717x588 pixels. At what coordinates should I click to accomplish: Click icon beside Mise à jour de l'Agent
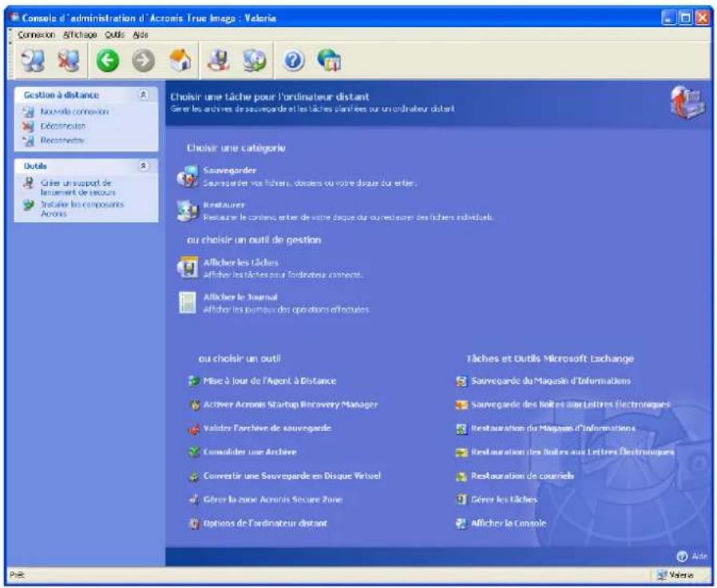(x=194, y=381)
